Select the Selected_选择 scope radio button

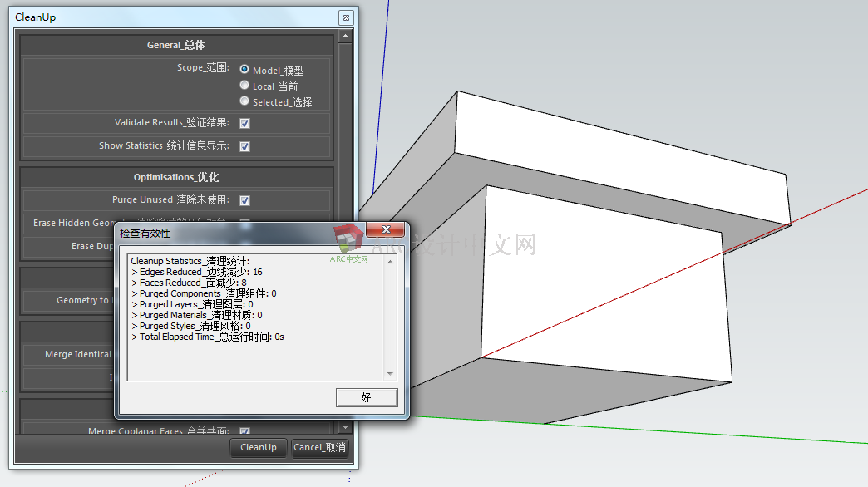point(244,101)
